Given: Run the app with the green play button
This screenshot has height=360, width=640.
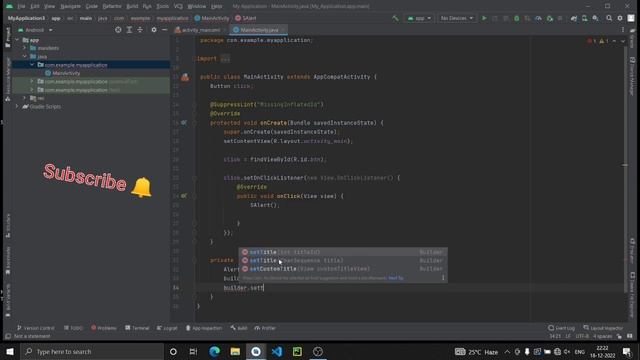Looking at the screenshot, I should point(484,18).
